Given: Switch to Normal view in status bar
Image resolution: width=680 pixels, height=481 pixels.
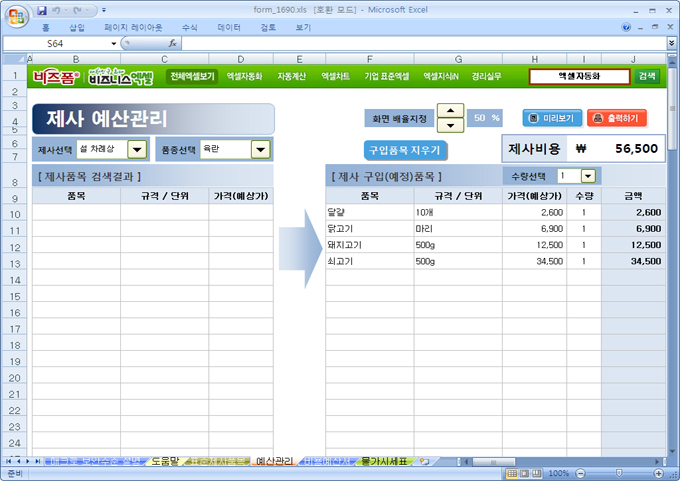Looking at the screenshot, I should click(512, 473).
